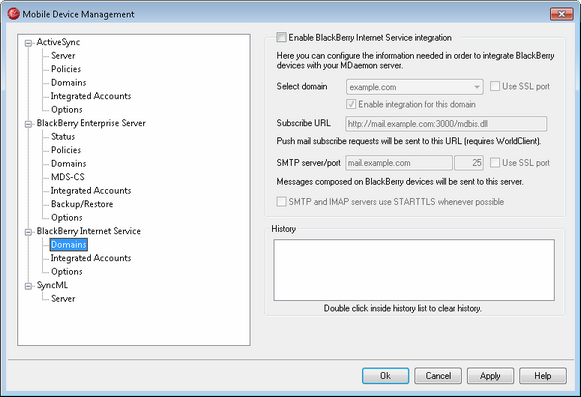Screen dimensions: 581x397
Task: Click inside the History list box
Action: pyautogui.click(x=414, y=270)
